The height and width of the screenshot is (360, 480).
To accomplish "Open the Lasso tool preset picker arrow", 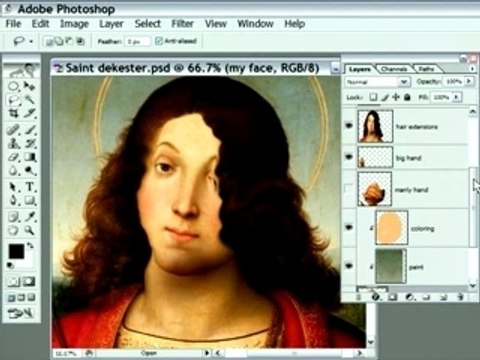I will tap(31, 41).
